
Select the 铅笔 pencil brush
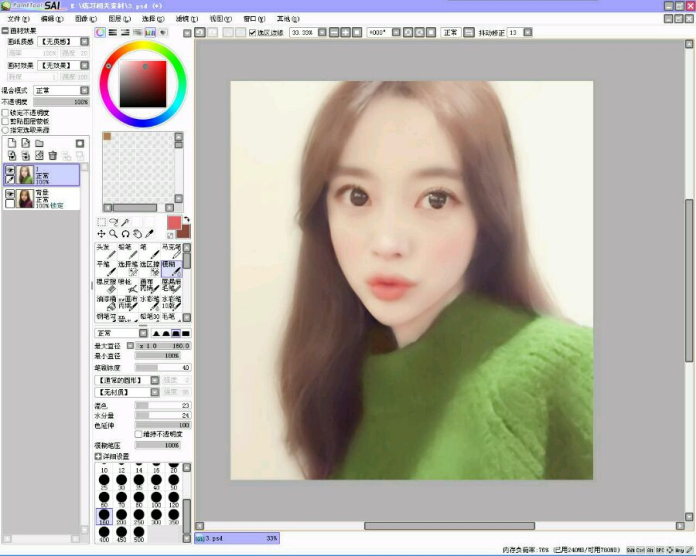[x=127, y=251]
